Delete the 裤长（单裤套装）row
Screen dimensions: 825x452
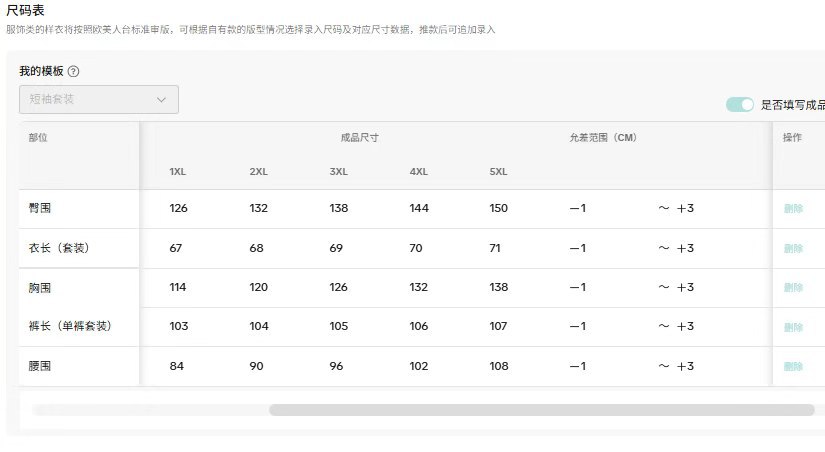tap(793, 327)
